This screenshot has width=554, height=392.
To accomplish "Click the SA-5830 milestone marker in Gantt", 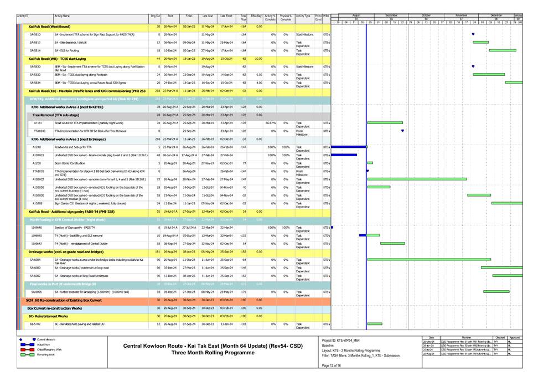I will 473,66.
